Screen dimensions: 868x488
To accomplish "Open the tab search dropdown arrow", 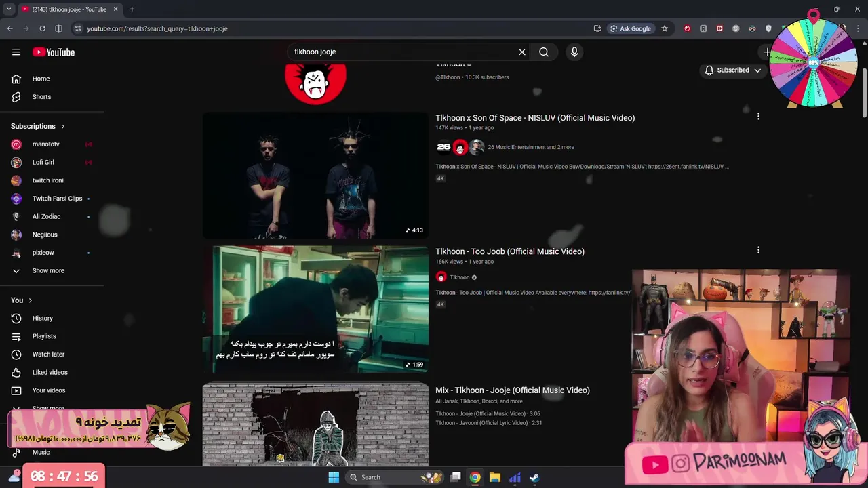I will click(9, 9).
